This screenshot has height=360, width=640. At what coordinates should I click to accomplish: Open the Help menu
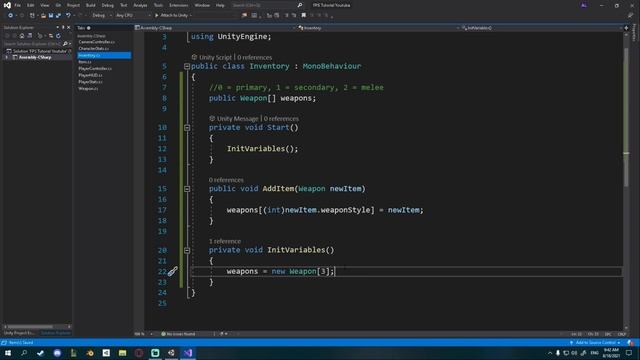point(220,5)
